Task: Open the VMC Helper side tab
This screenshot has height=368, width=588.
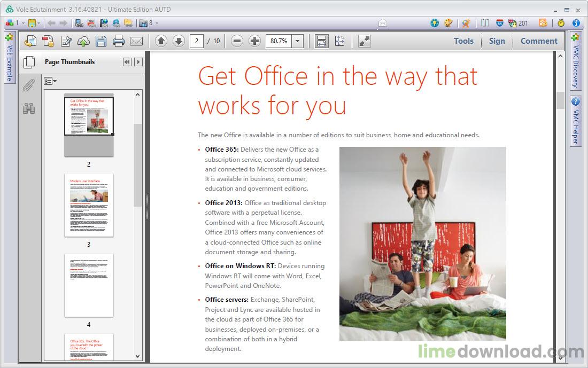Action: pyautogui.click(x=576, y=121)
